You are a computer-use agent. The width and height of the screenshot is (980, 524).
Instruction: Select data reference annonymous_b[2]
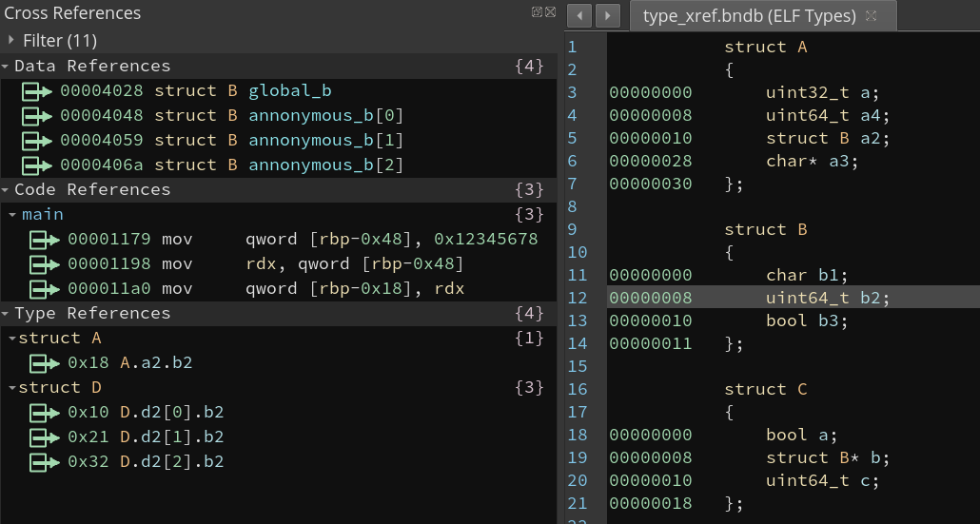click(278, 165)
